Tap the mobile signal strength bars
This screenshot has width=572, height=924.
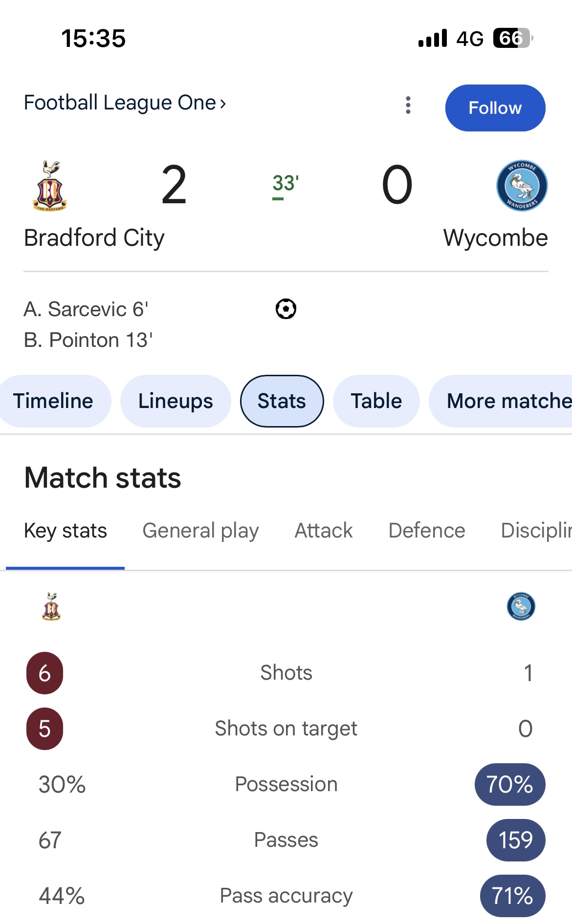433,38
